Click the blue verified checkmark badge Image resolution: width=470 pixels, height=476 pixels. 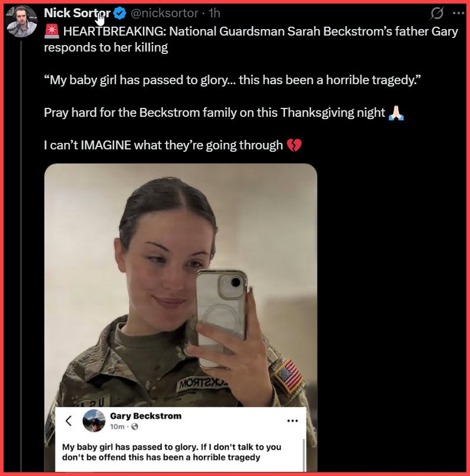(x=120, y=14)
